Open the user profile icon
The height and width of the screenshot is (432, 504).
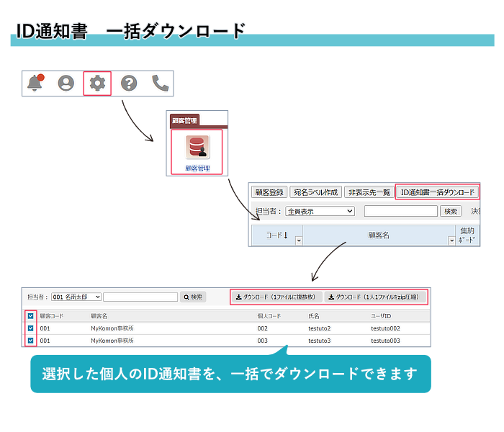click(x=66, y=84)
